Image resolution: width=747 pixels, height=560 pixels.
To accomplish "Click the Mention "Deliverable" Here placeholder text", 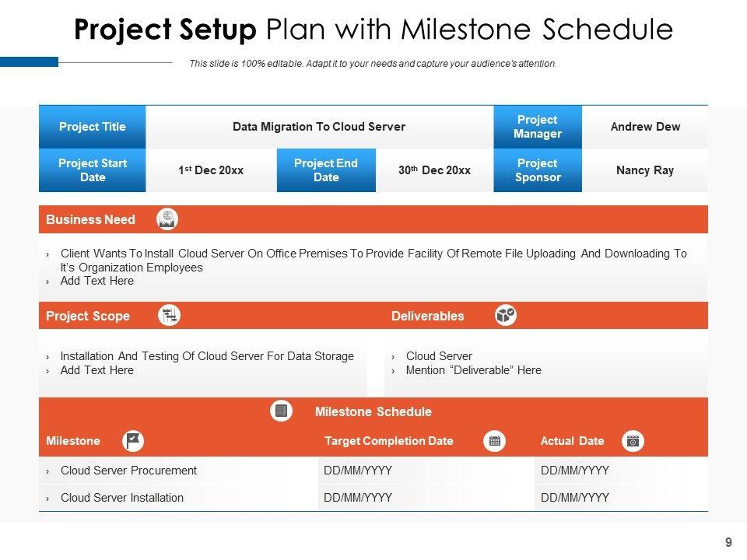I will 473,370.
